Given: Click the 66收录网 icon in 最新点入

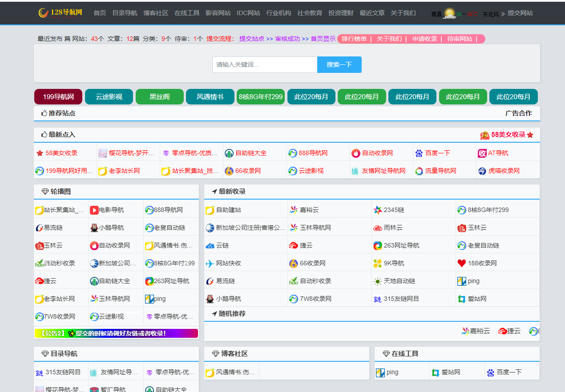Looking at the screenshot, I should click(229, 171).
